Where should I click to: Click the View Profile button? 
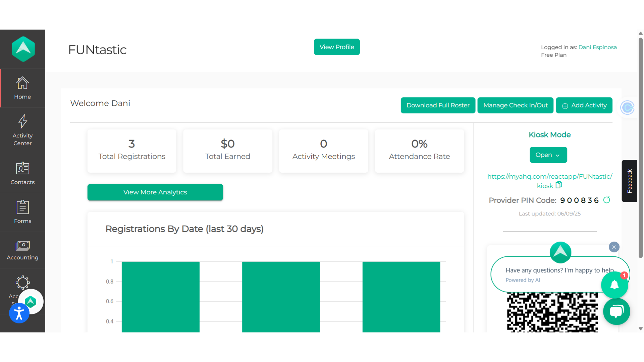[x=336, y=47]
